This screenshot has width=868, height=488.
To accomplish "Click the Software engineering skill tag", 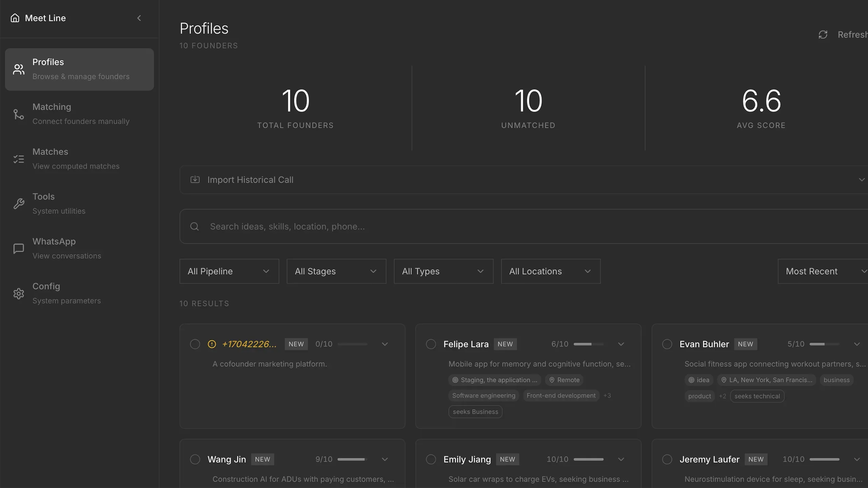I will pos(484,395).
